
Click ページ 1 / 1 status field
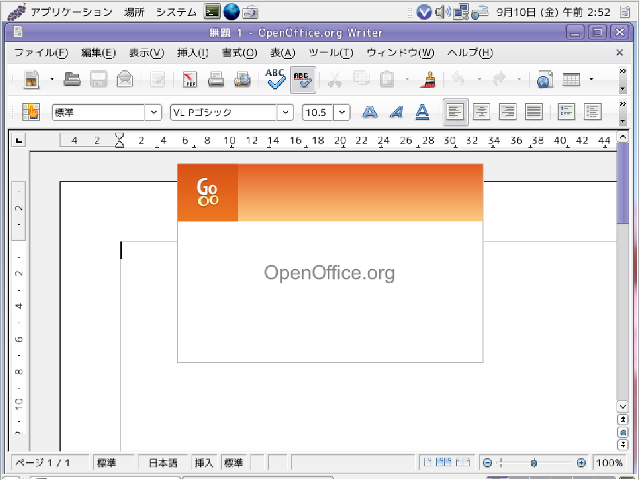tap(49, 462)
